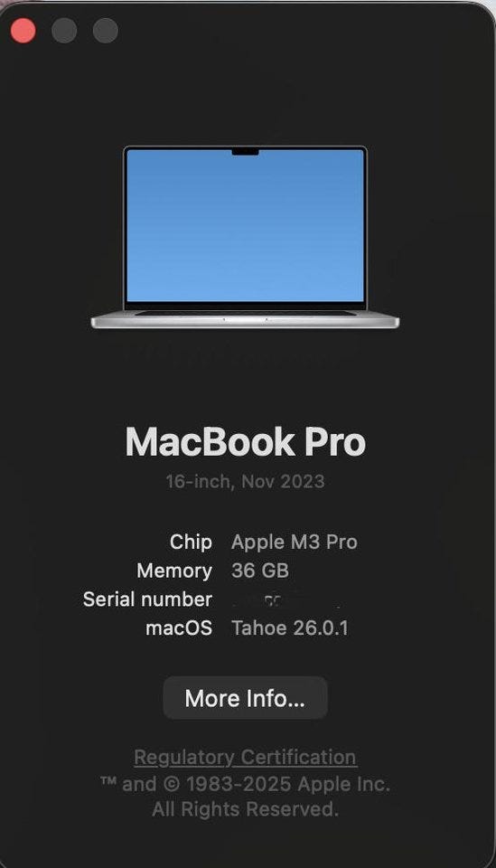Click the Memory label
496x868 pixels.
(x=174, y=571)
